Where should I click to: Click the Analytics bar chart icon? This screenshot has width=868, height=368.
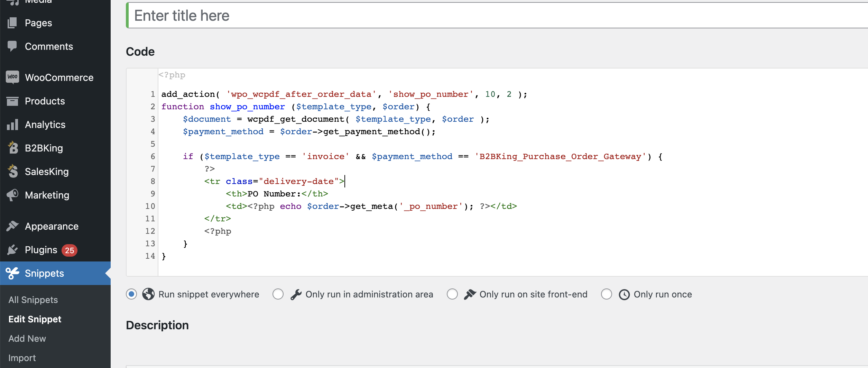click(12, 125)
